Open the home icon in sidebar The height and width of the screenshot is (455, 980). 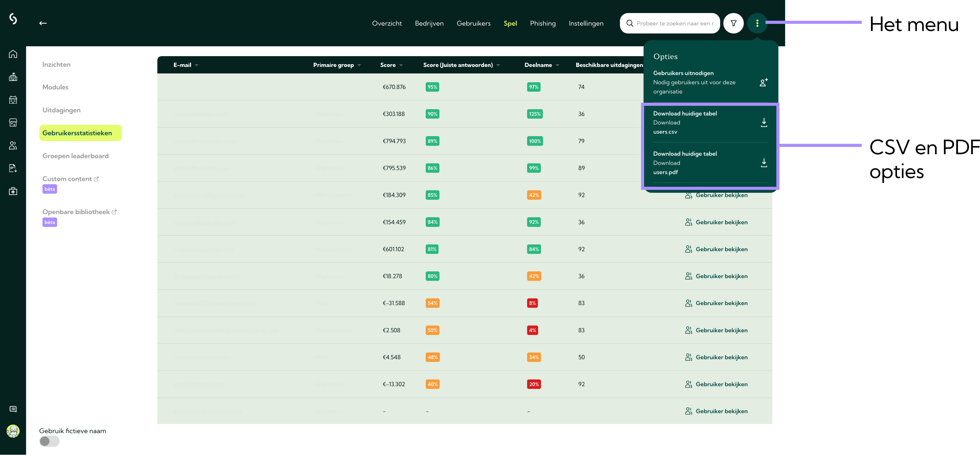tap(13, 54)
